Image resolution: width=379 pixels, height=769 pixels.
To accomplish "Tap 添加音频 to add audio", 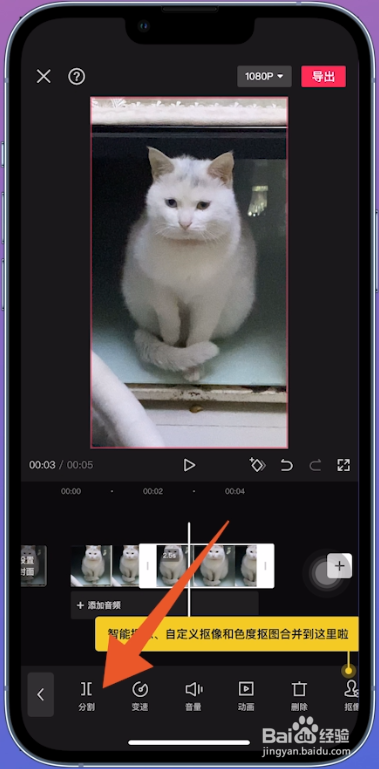I will pos(99,605).
